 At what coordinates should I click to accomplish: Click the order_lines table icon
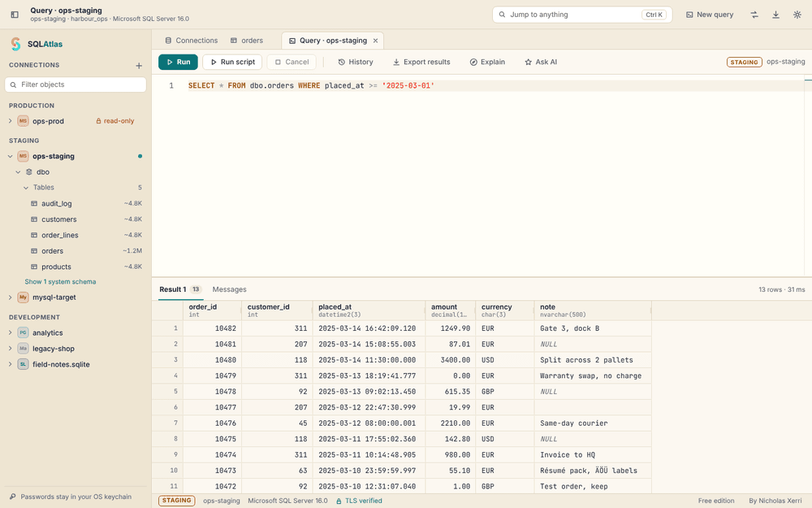click(34, 235)
